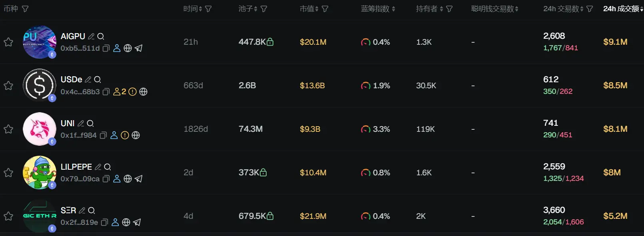Open the filter for 币种 column
The height and width of the screenshot is (236, 644).
coord(25,9)
